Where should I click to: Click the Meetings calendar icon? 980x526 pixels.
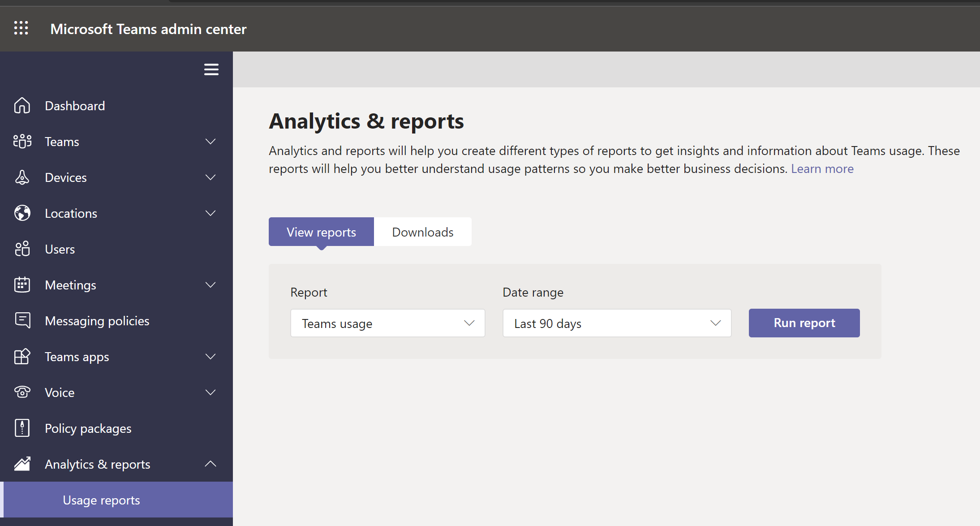pos(21,285)
